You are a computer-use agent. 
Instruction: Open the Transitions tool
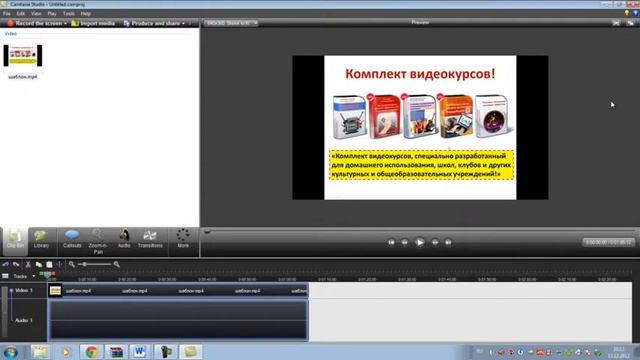(150, 240)
